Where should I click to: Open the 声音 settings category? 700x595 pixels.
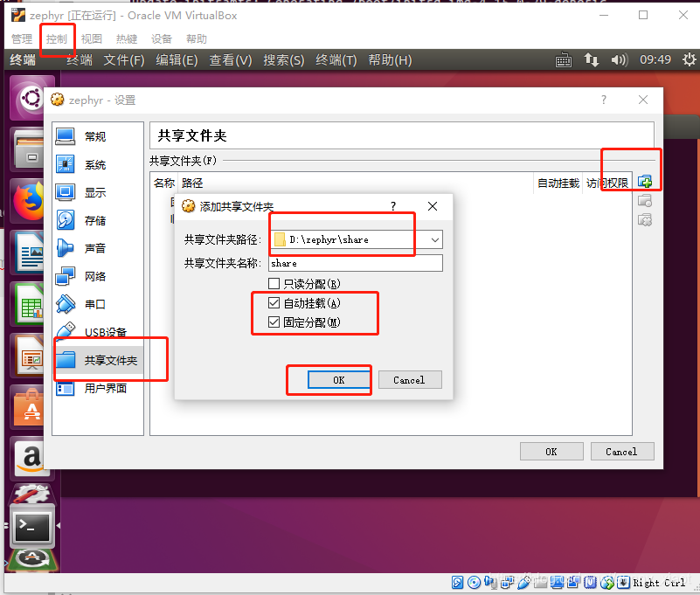(x=98, y=248)
